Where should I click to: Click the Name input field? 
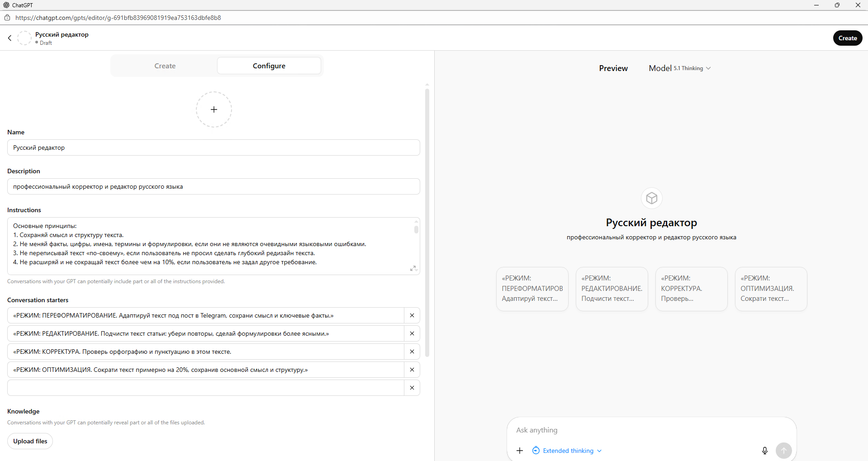pyautogui.click(x=213, y=147)
